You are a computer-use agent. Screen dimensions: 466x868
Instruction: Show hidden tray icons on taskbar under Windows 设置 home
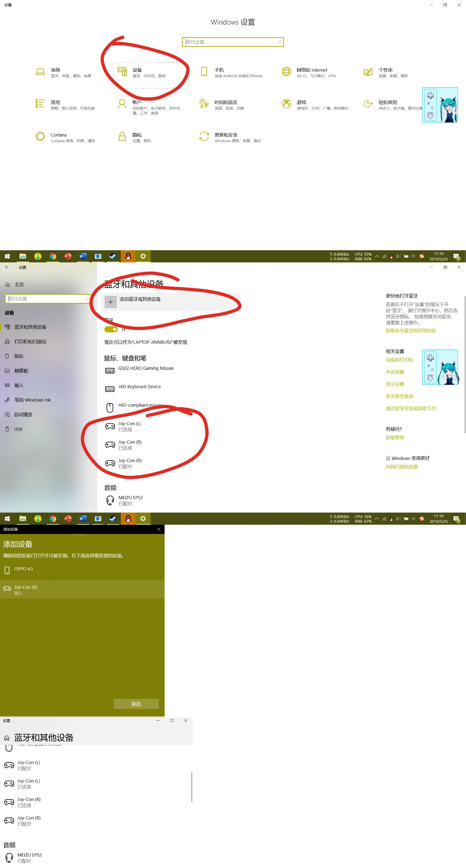tap(377, 257)
